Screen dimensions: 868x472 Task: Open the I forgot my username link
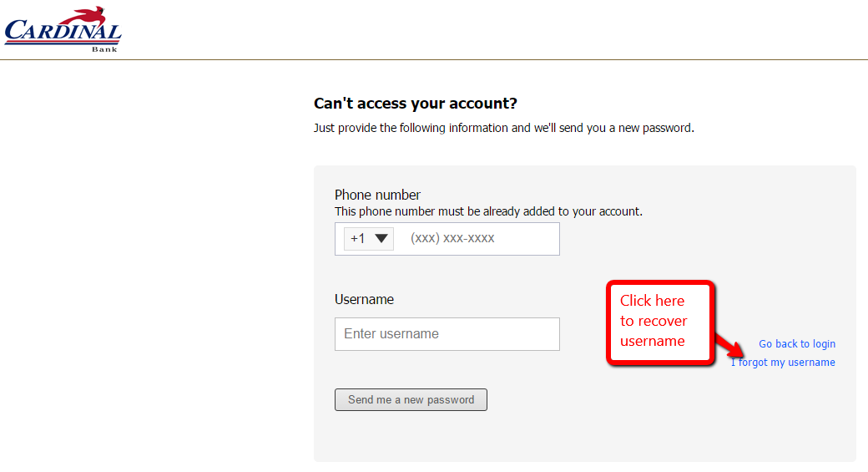[x=783, y=363]
